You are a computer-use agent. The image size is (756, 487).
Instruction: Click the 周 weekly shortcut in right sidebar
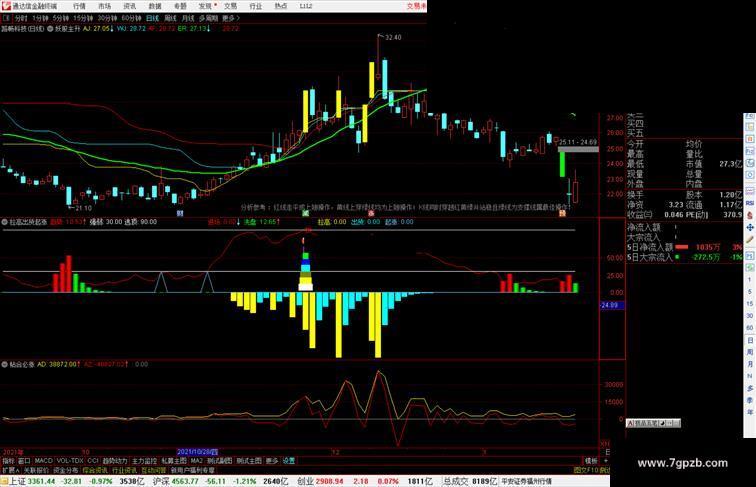tap(750, 352)
